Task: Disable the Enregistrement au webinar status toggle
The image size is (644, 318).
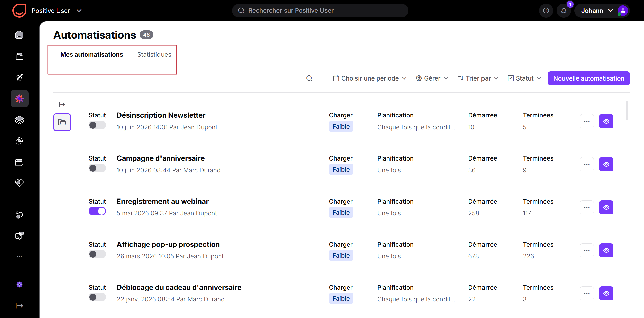Action: [x=97, y=211]
